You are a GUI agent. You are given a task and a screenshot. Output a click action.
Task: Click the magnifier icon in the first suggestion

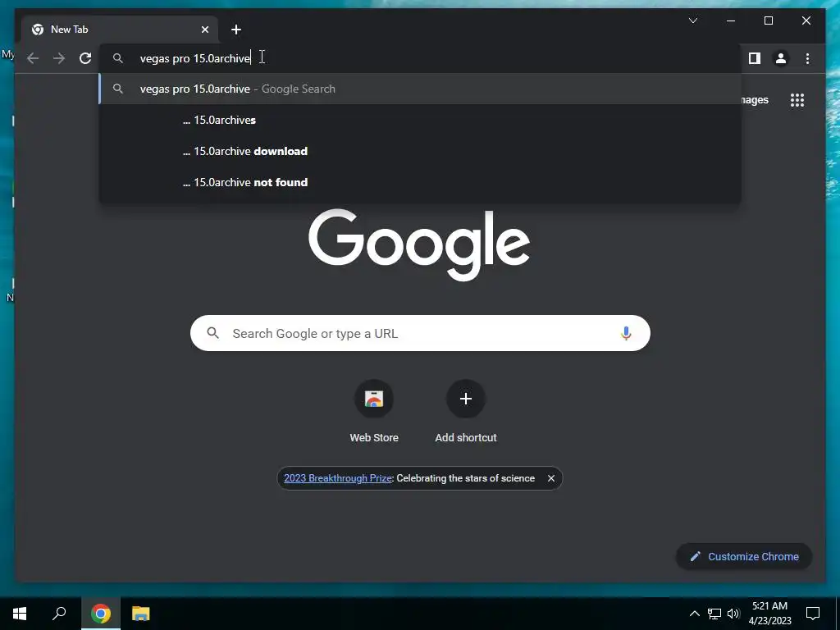tap(118, 89)
